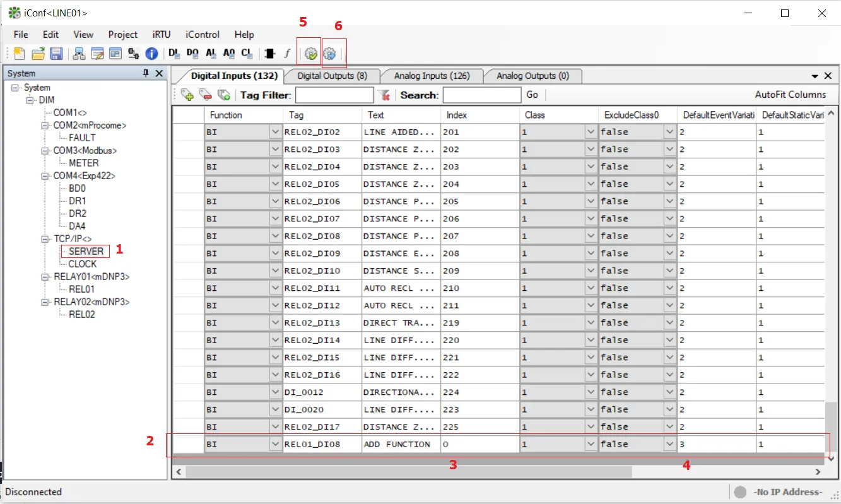841x504 pixels.
Task: Open the AI points toolbar icon
Action: [x=211, y=54]
